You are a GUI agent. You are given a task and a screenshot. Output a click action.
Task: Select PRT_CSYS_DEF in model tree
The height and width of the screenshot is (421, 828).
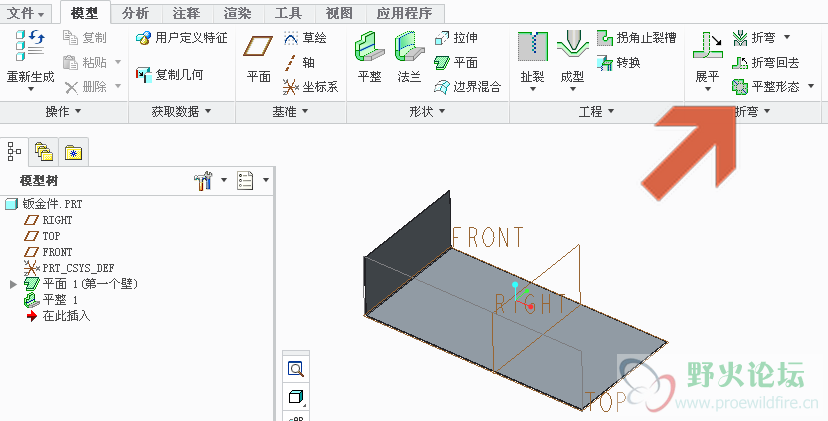tap(69, 268)
